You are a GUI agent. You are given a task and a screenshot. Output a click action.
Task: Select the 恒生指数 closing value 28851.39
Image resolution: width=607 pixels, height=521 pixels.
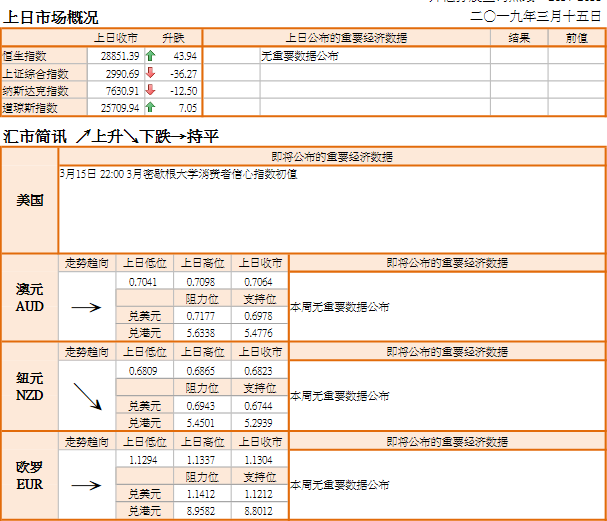pyautogui.click(x=120, y=56)
